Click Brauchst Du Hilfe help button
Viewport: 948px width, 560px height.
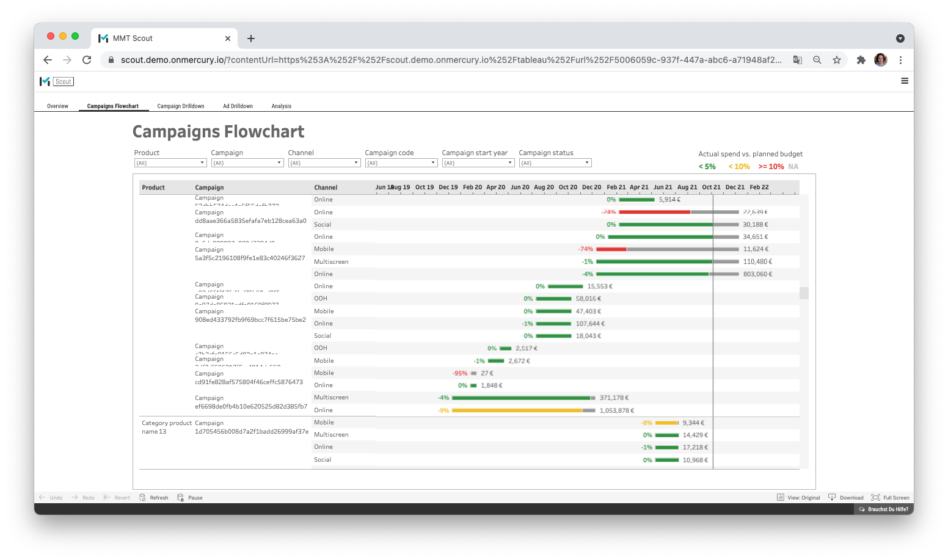884,509
